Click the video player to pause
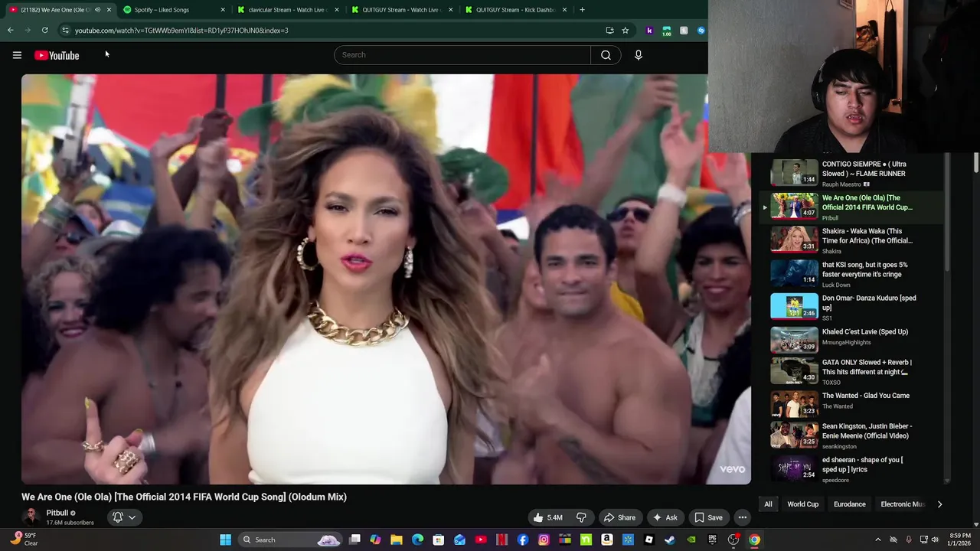The image size is (980, 551). [386, 279]
